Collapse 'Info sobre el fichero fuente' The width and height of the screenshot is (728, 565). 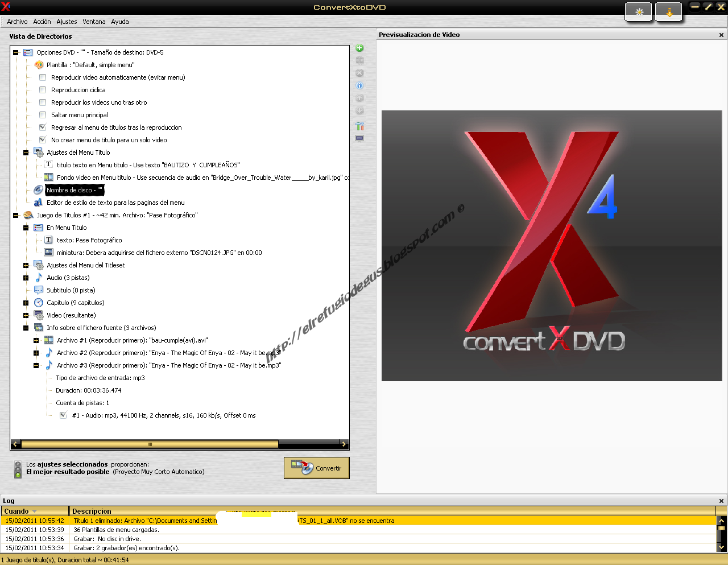[26, 328]
